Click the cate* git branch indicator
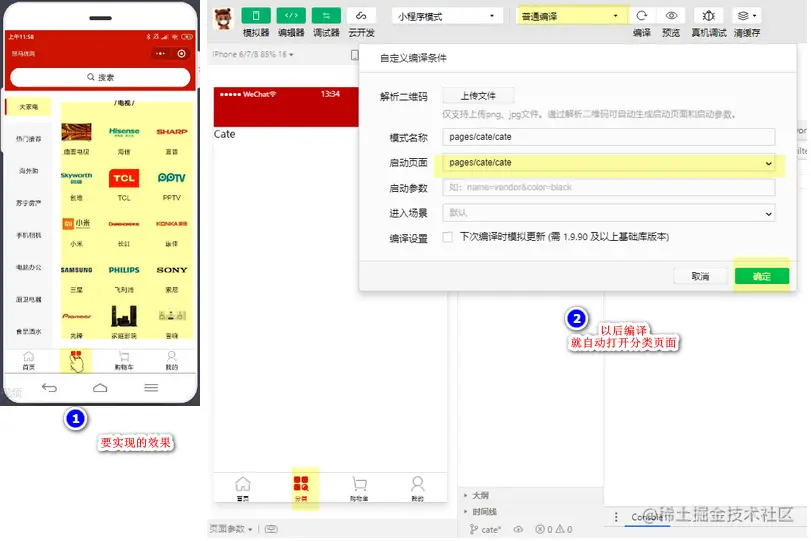 tap(485, 530)
